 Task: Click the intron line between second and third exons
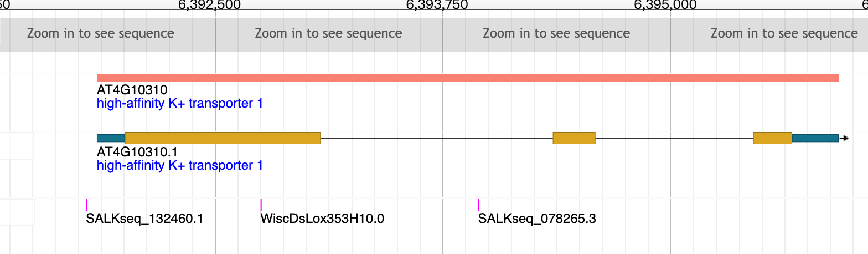(x=674, y=138)
